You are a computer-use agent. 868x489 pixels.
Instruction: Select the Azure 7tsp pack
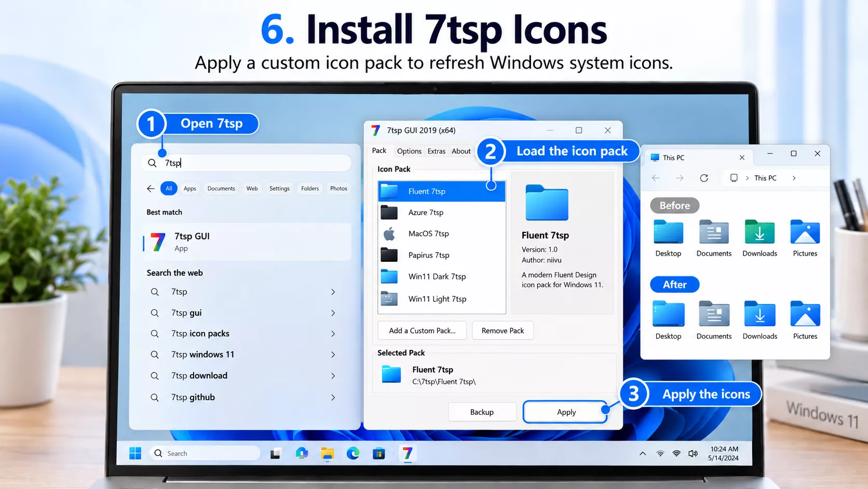[x=442, y=213]
